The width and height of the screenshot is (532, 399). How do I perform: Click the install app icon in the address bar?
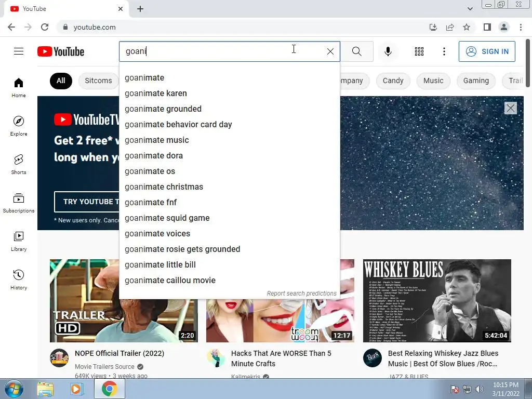tap(433, 27)
